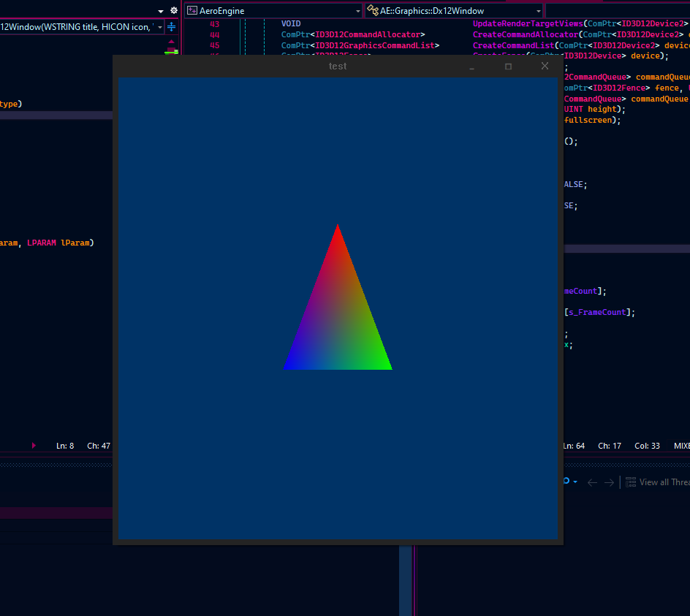Image resolution: width=690 pixels, height=616 pixels.
Task: Click the split editor window icon
Action: tap(171, 27)
